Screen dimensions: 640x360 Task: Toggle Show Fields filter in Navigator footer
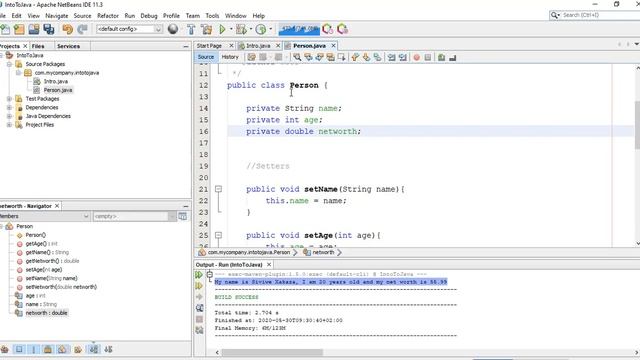19,349
